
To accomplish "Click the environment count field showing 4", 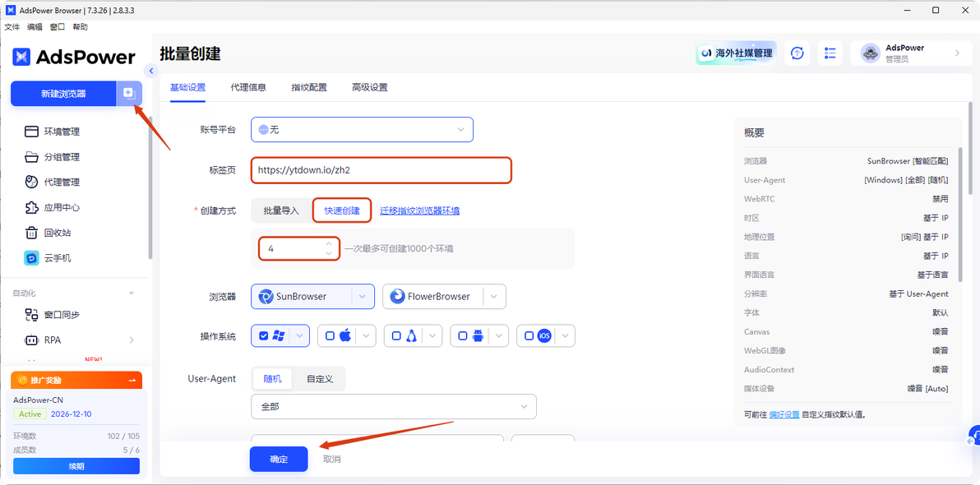I will coord(298,248).
